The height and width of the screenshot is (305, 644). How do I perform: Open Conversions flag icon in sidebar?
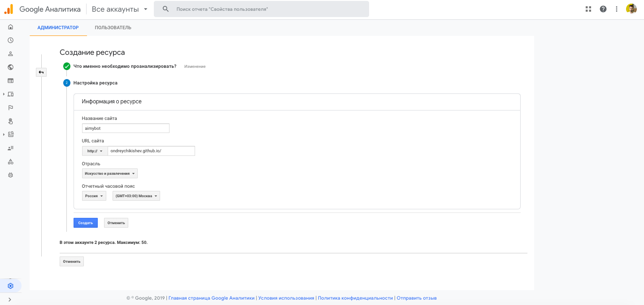(x=10, y=107)
